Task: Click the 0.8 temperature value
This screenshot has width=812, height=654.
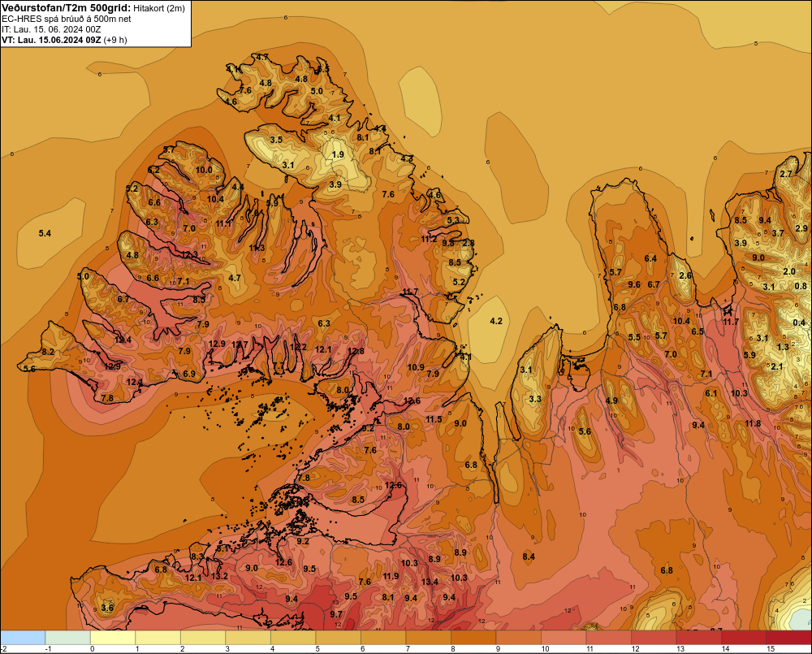Action: 801,286
